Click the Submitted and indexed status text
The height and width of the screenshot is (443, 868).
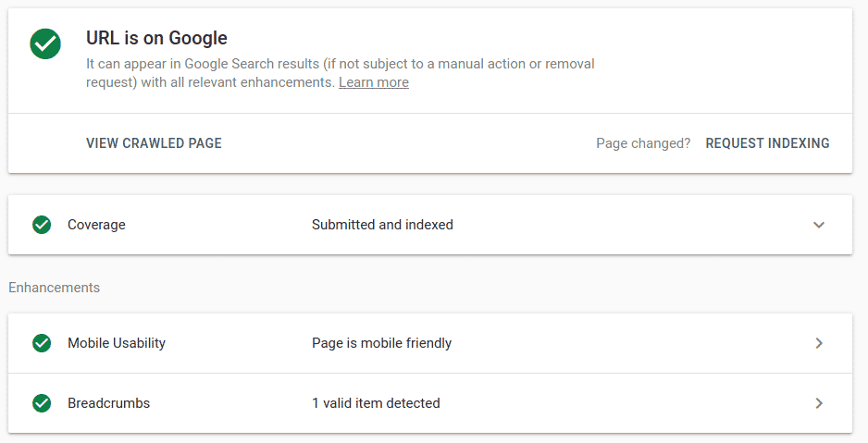(382, 225)
